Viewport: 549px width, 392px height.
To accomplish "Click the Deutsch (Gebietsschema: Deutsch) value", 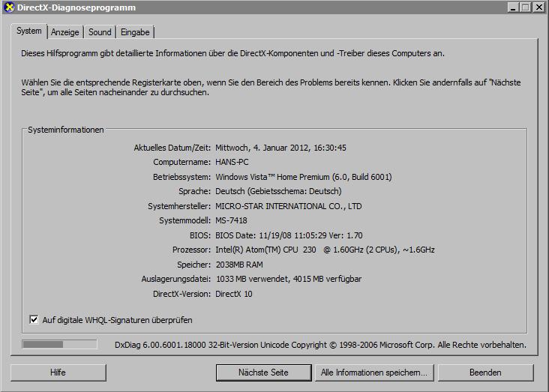I will (278, 191).
